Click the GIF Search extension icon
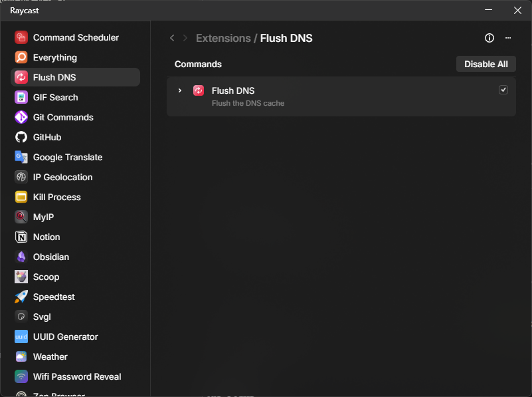The height and width of the screenshot is (397, 532). (21, 98)
